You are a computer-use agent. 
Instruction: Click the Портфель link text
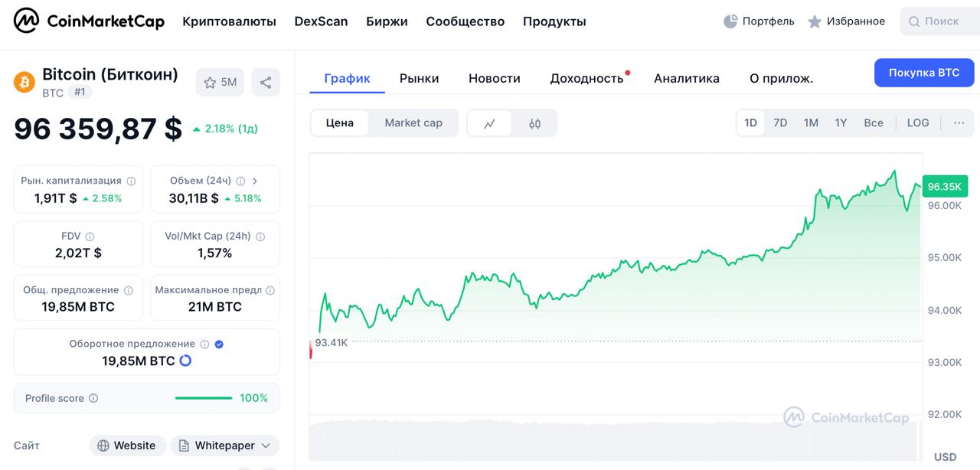point(769,21)
